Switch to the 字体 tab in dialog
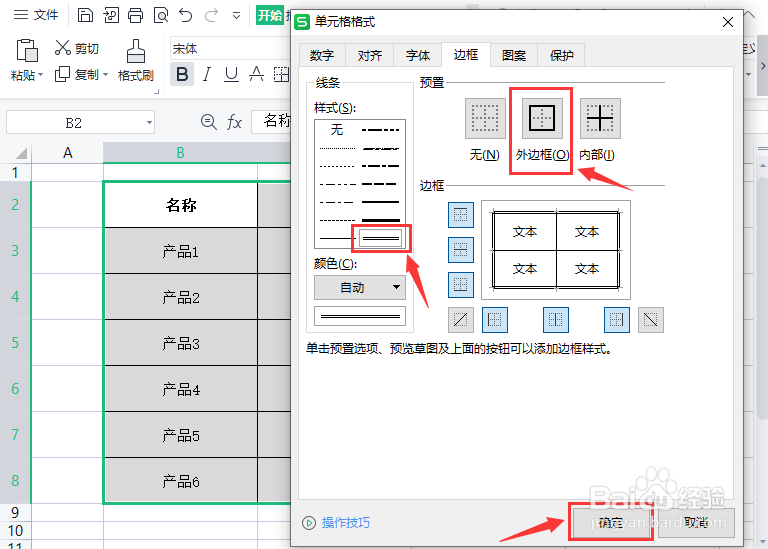The height and width of the screenshot is (549, 768). pos(417,55)
